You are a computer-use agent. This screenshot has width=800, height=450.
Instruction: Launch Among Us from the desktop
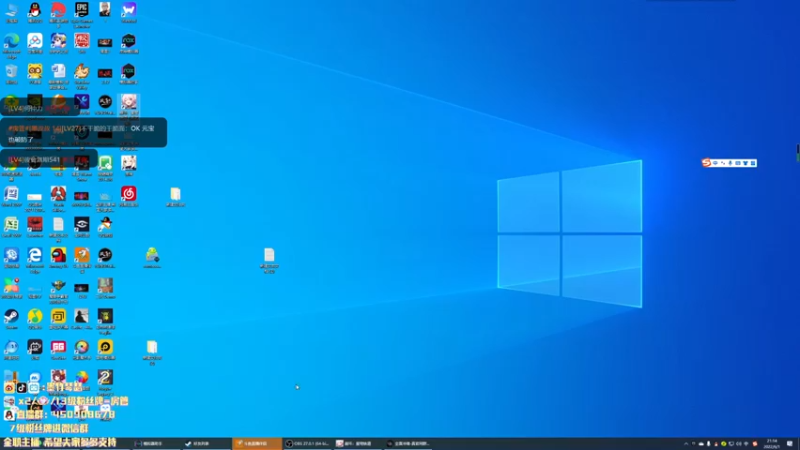tap(58, 257)
